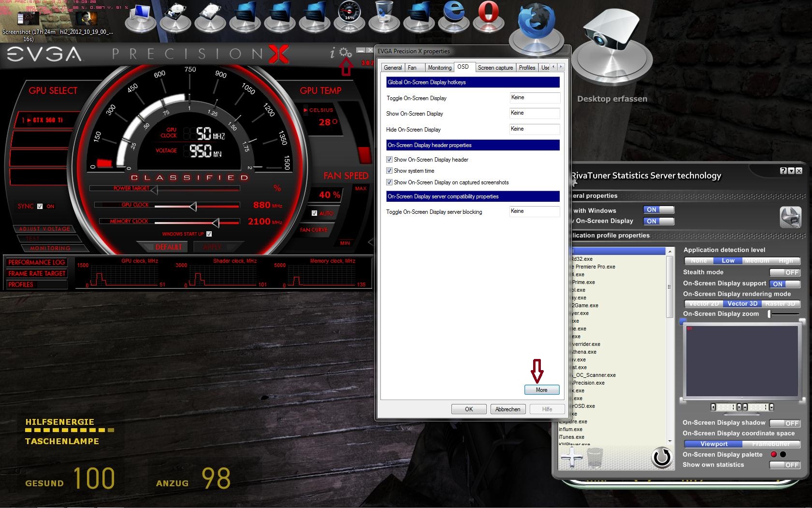Open PERFORMANCE LOG panel
The height and width of the screenshot is (508, 812).
(x=37, y=262)
